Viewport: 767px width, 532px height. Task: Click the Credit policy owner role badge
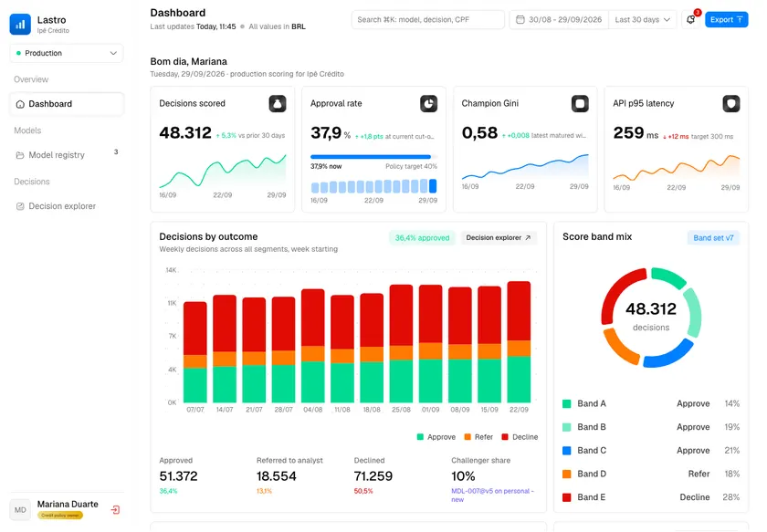pos(60,516)
